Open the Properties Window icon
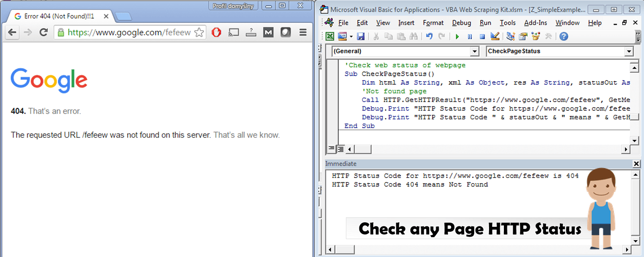Screen dimensions: 644x257 (523, 36)
